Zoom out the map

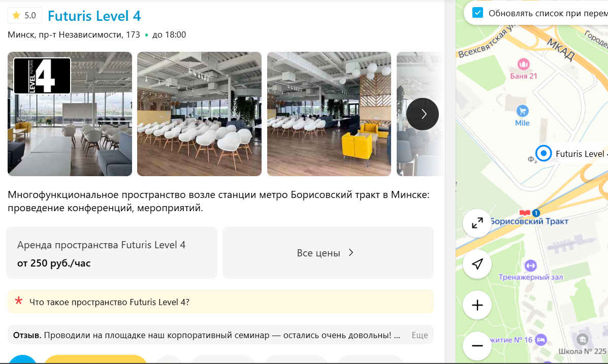[x=477, y=346]
